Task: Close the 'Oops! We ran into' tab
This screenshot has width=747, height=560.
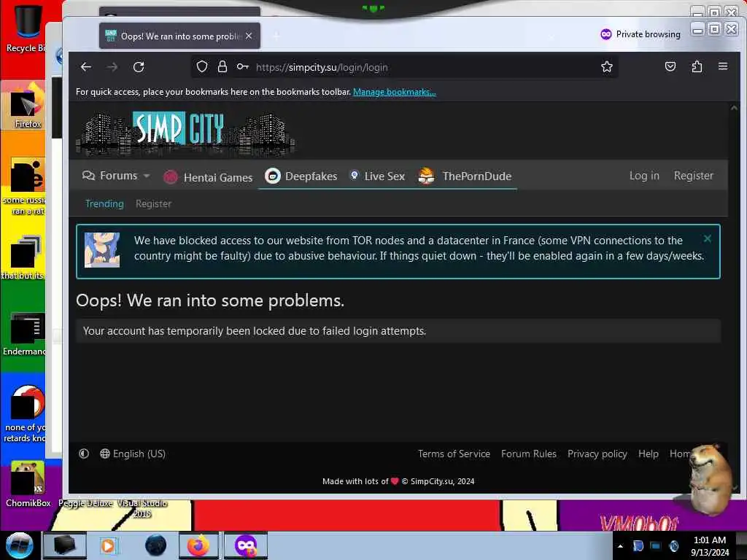Action: [249, 36]
